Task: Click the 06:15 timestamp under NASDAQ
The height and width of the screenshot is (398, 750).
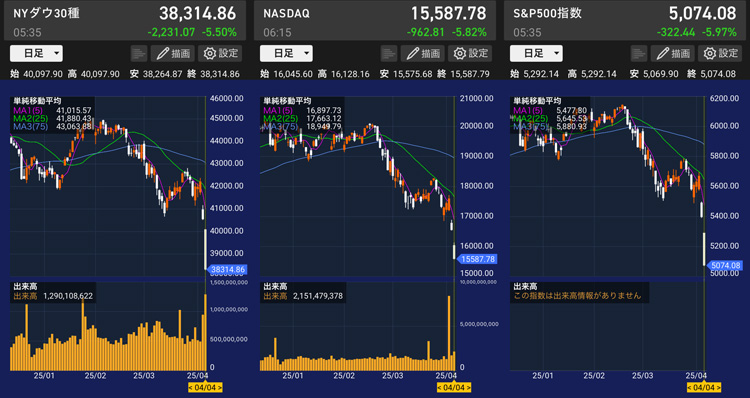Action: click(x=277, y=33)
